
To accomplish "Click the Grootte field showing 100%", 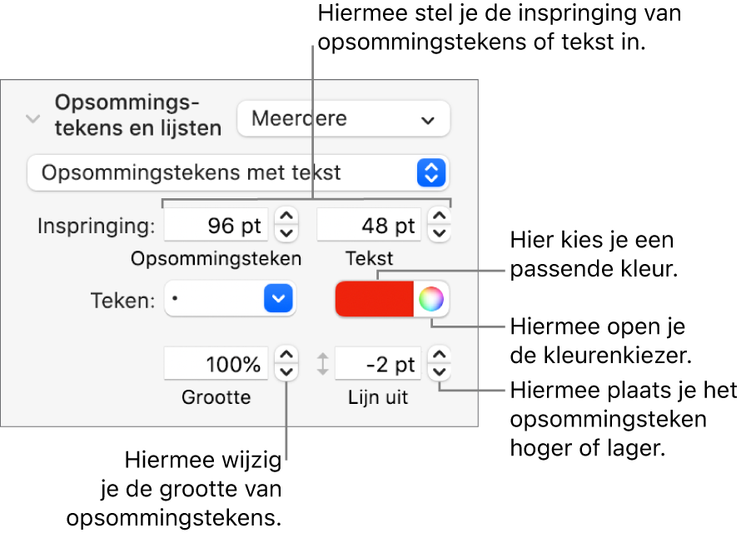I will click(x=216, y=364).
